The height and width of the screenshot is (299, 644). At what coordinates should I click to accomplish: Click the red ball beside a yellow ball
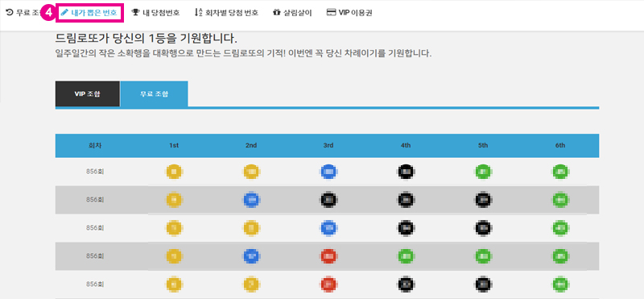[x=328, y=284]
